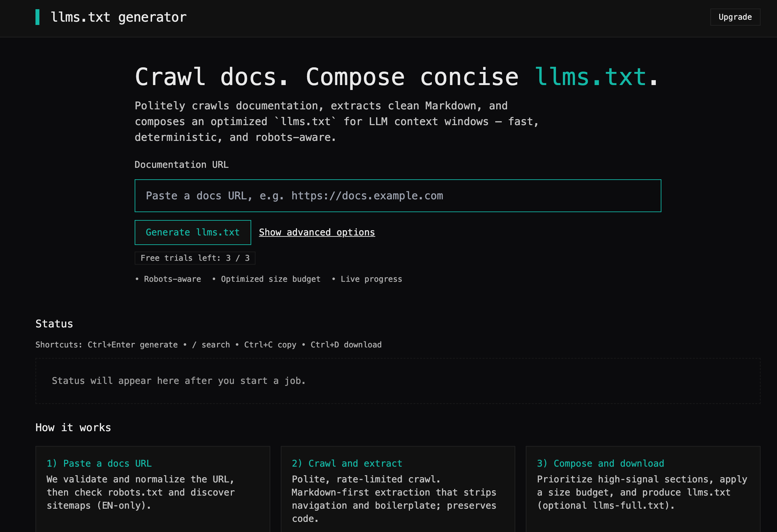Click the How it works heading
Image resolution: width=777 pixels, height=532 pixels.
(73, 428)
